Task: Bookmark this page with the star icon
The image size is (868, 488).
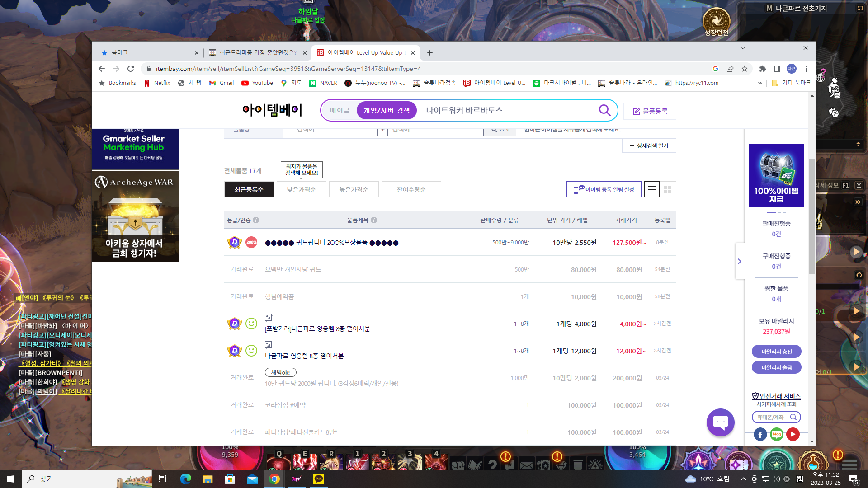Action: 745,69
